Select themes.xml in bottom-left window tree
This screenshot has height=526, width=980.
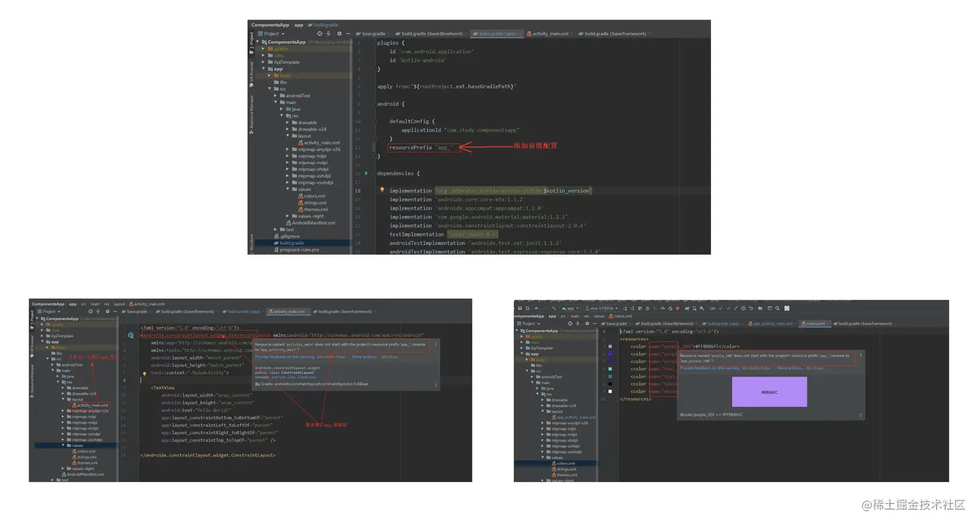(x=85, y=463)
